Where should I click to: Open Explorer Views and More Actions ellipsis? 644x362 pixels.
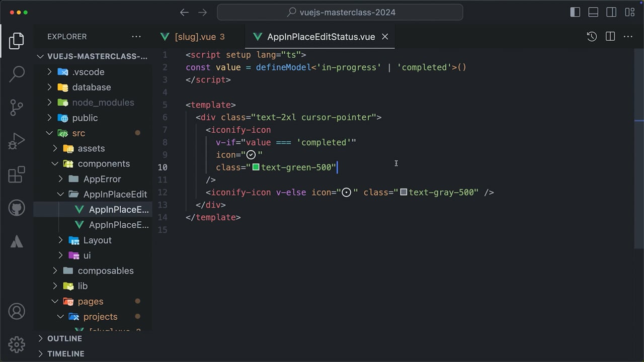coord(136,36)
